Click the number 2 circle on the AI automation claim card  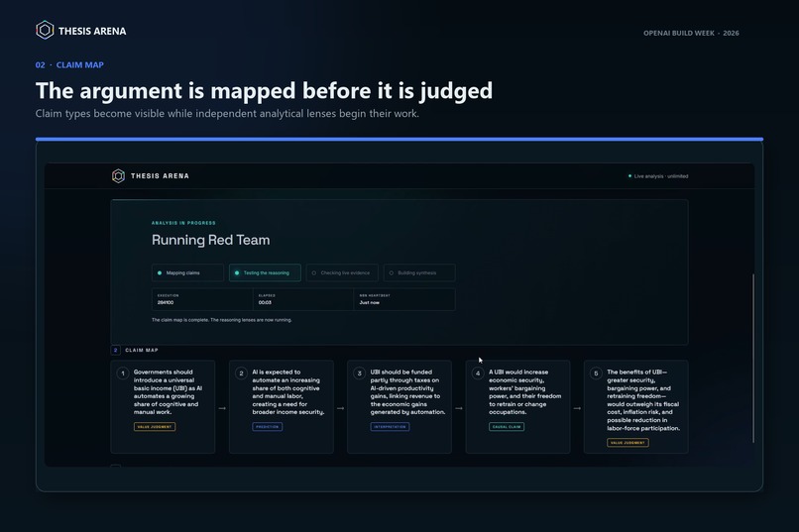tap(242, 373)
